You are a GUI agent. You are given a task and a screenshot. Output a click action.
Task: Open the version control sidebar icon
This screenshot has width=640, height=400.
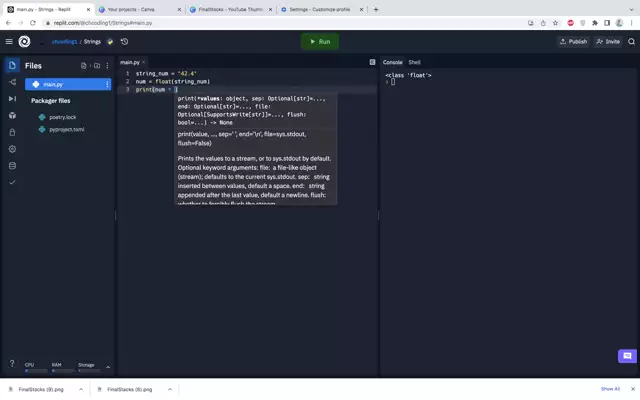coord(12,82)
